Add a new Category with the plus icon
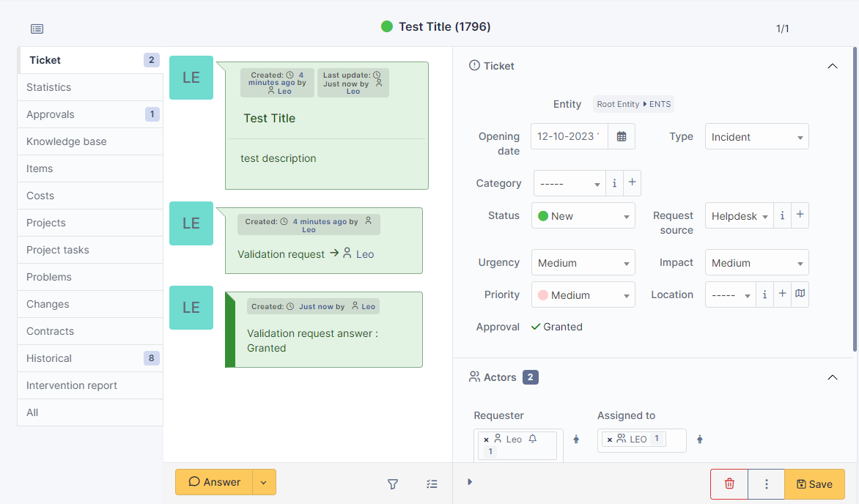Image resolution: width=859 pixels, height=504 pixels. tap(632, 183)
